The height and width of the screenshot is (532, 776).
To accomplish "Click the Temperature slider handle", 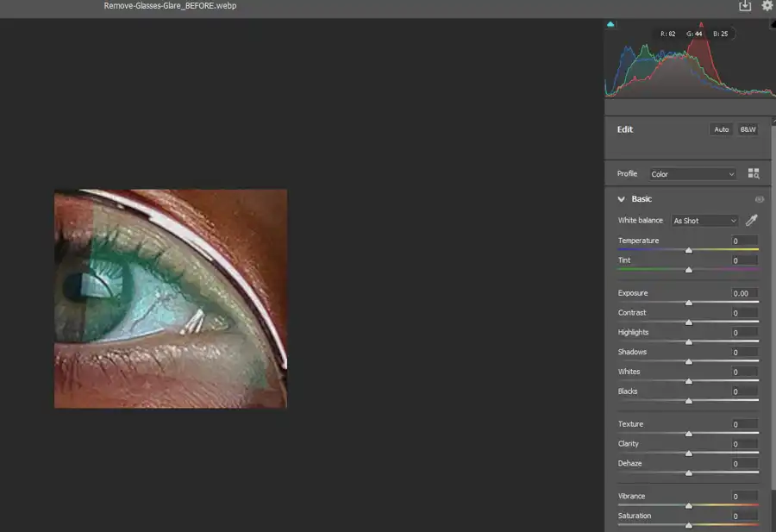I will coord(689,250).
